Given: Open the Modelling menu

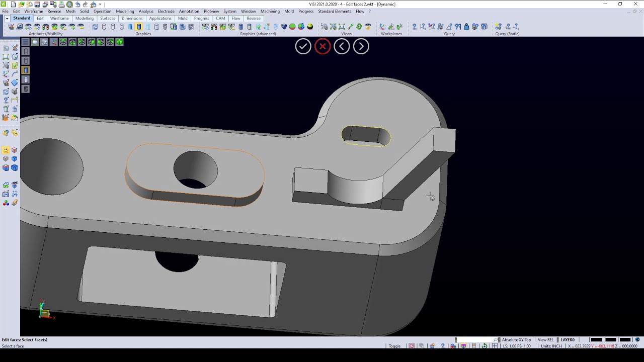Looking at the screenshot, I should click(x=125, y=11).
